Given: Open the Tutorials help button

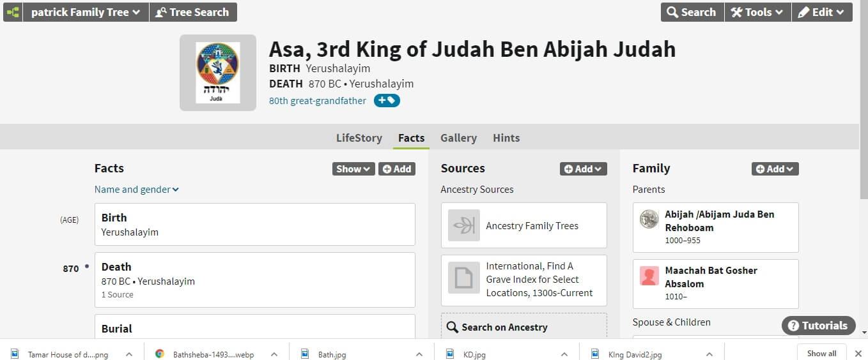Looking at the screenshot, I should click(818, 326).
